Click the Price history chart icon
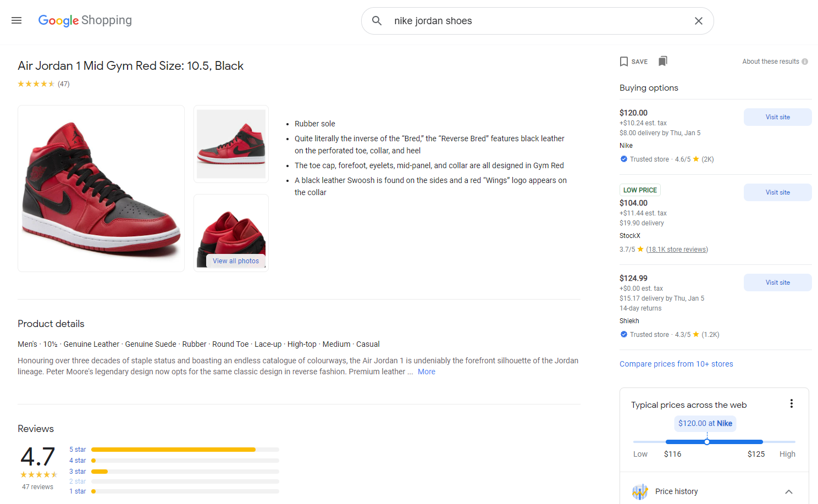The height and width of the screenshot is (504, 818). (640, 491)
